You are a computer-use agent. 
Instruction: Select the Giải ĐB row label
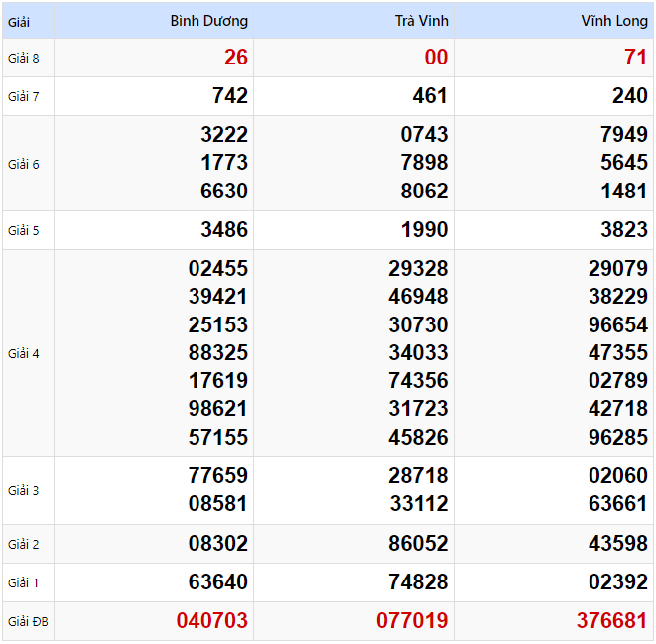point(27,622)
